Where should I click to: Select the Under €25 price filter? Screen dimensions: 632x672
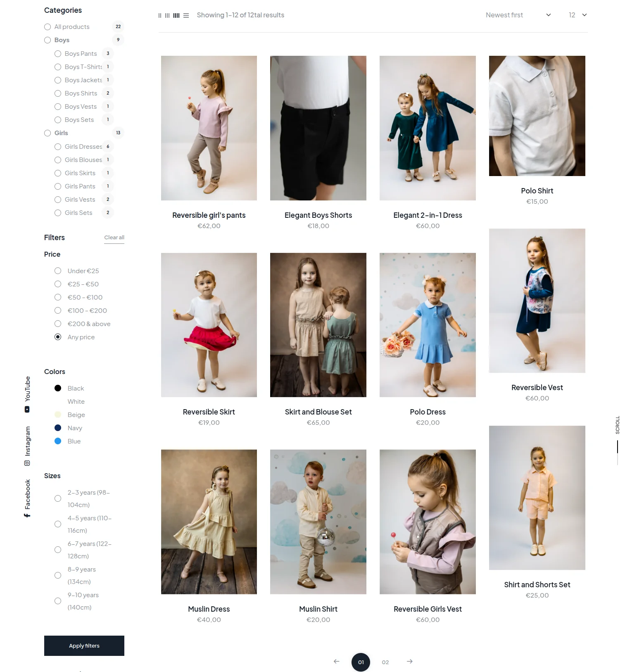(x=58, y=271)
